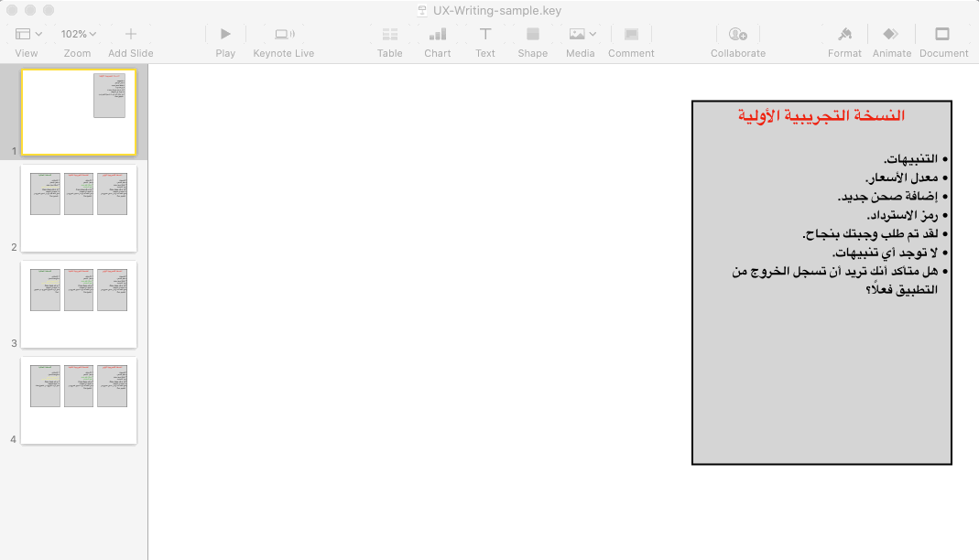The height and width of the screenshot is (560, 979).
Task: Select the View icon
Action: [21, 33]
